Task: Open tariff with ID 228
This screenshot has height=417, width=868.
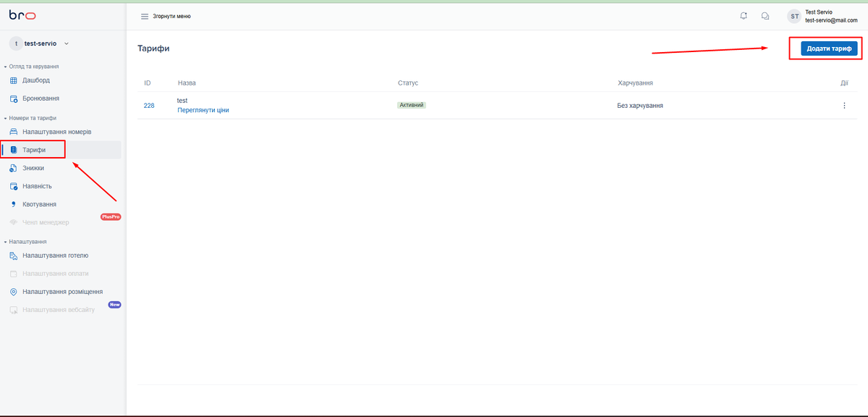Action: (x=149, y=105)
